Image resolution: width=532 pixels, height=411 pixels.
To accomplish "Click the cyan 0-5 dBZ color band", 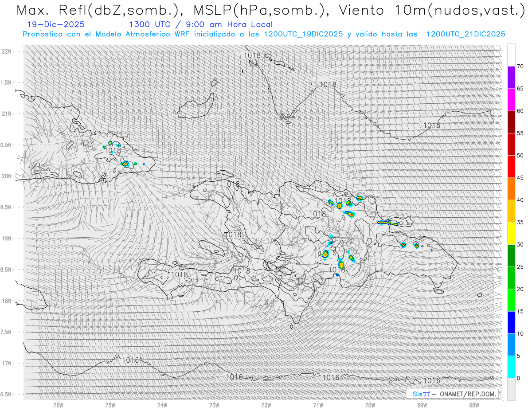I will pyautogui.click(x=511, y=367).
